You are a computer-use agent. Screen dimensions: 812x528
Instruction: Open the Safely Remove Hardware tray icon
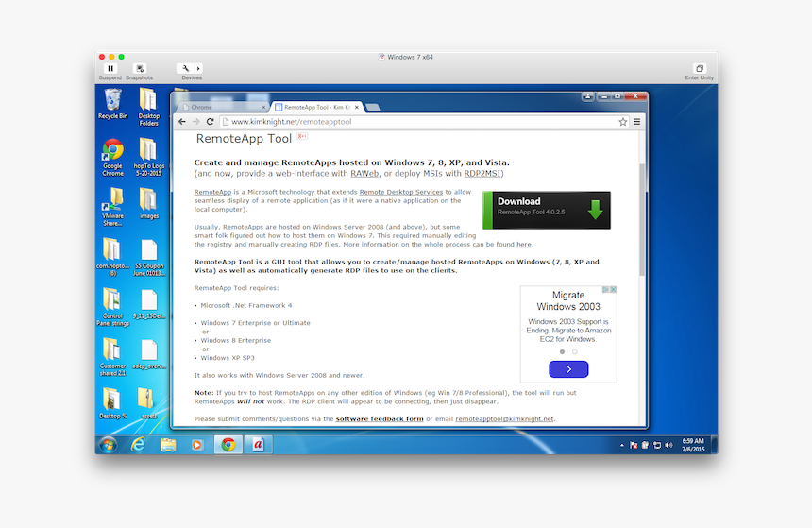(x=645, y=445)
